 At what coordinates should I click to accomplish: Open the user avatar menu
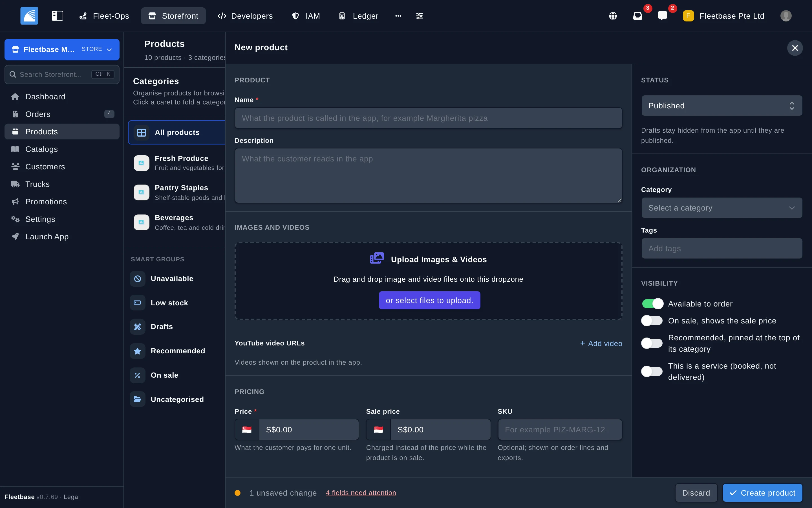click(786, 16)
